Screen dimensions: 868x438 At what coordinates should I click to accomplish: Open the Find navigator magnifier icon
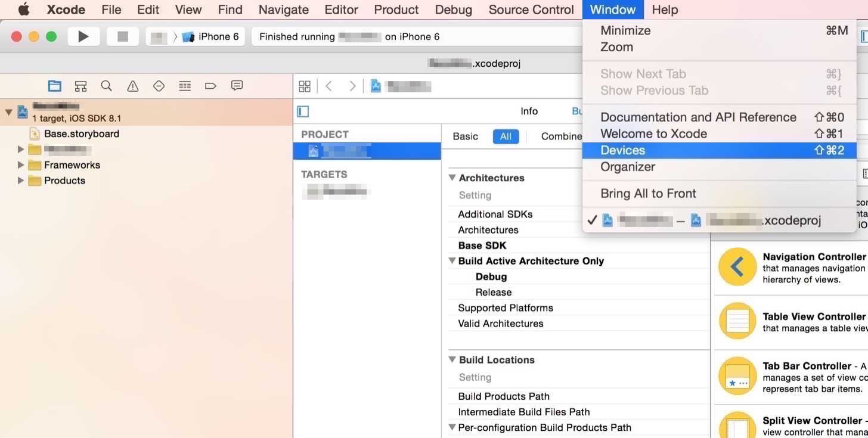[x=107, y=86]
